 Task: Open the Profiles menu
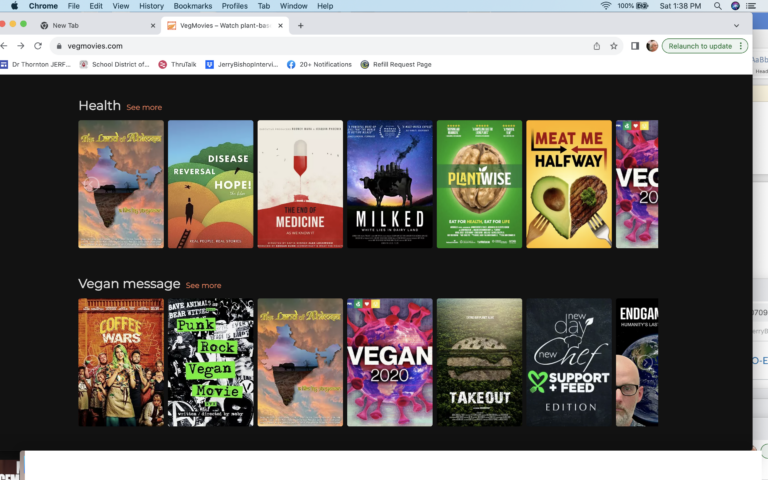[x=235, y=6]
